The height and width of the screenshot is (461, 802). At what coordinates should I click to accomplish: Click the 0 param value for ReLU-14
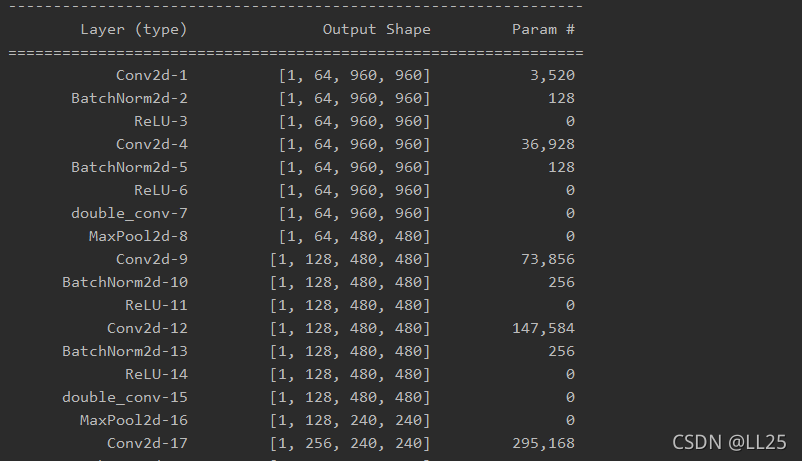pyautogui.click(x=570, y=375)
